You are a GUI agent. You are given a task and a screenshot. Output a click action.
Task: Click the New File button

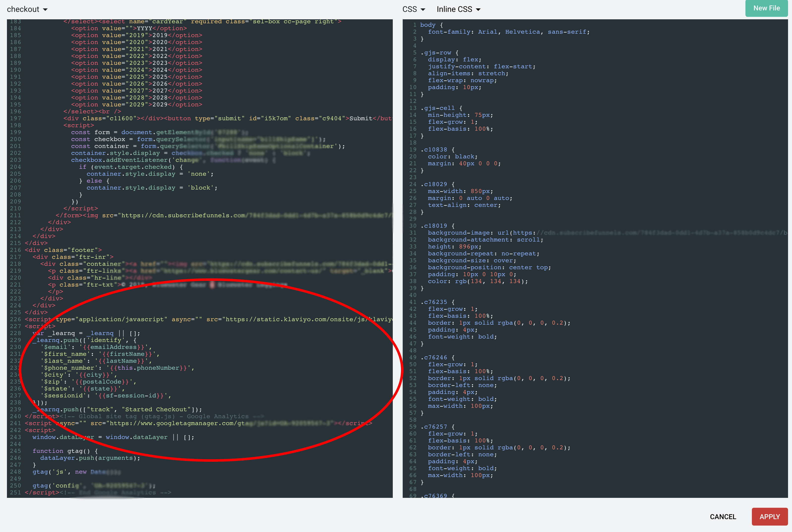pos(766,8)
